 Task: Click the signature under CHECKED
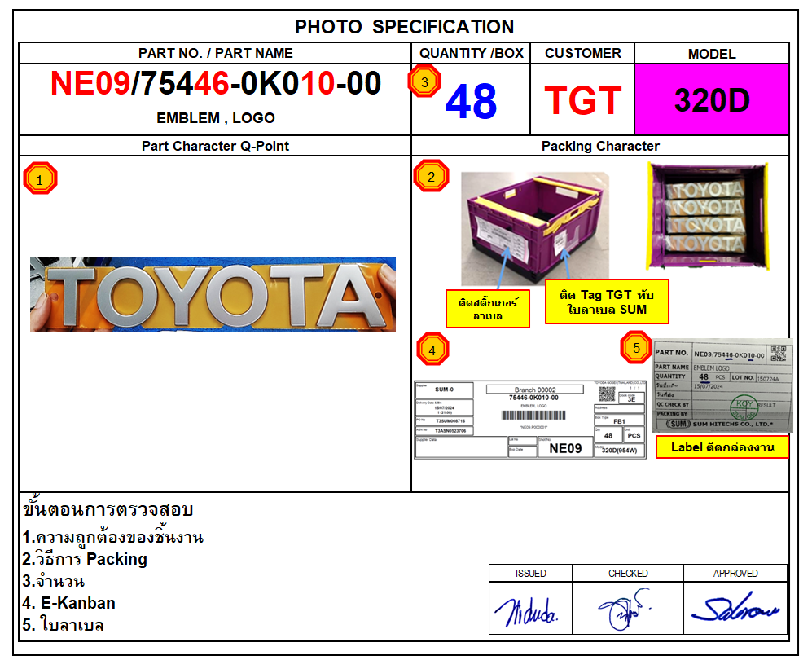624,609
